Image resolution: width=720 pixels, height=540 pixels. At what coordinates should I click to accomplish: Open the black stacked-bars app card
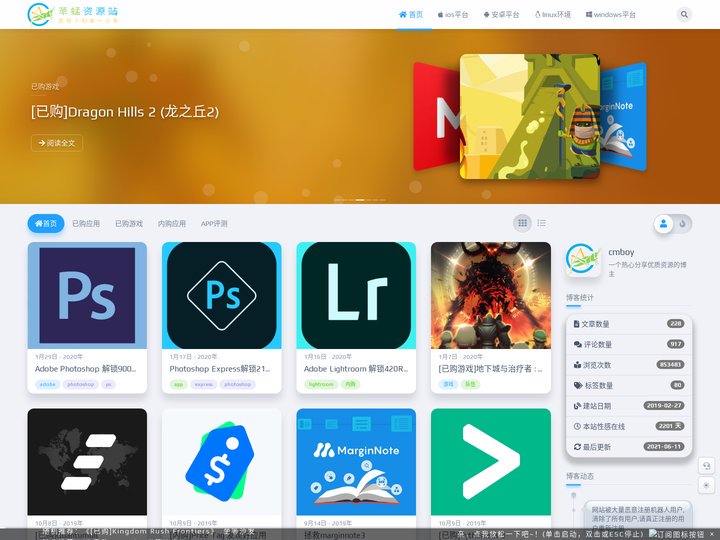(x=87, y=462)
